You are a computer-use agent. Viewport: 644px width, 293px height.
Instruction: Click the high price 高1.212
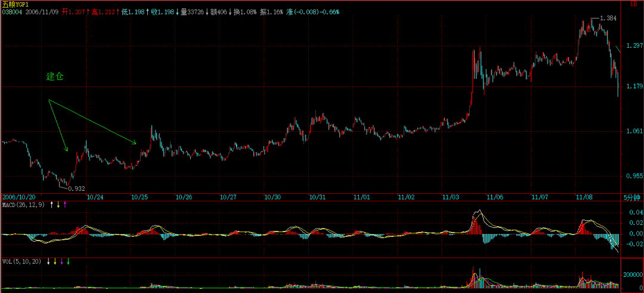[103, 13]
